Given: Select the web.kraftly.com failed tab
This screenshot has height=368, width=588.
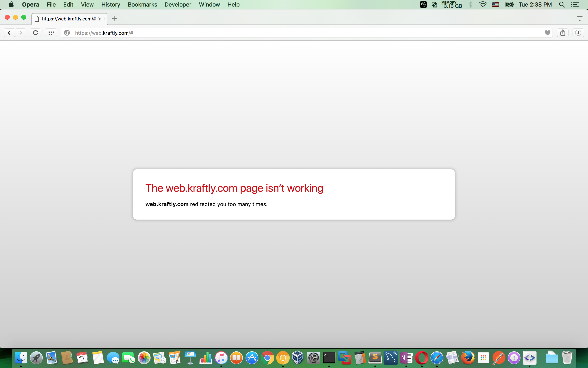Looking at the screenshot, I should pyautogui.click(x=69, y=19).
